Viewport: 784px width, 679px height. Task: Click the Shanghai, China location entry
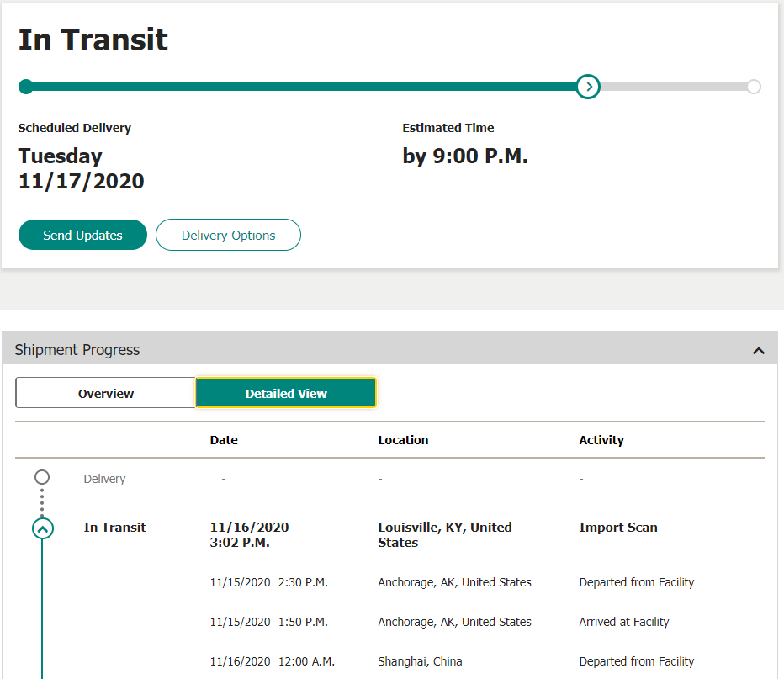point(420,661)
